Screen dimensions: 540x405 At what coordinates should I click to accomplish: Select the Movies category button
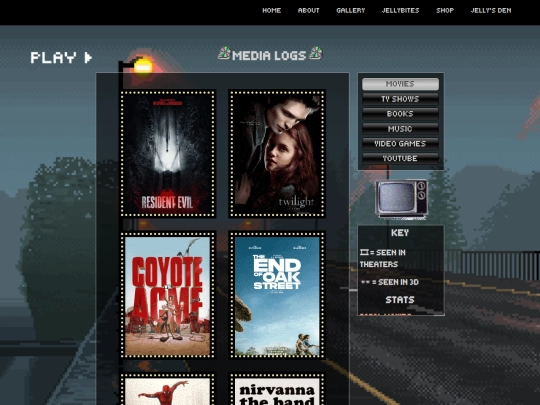pos(400,84)
